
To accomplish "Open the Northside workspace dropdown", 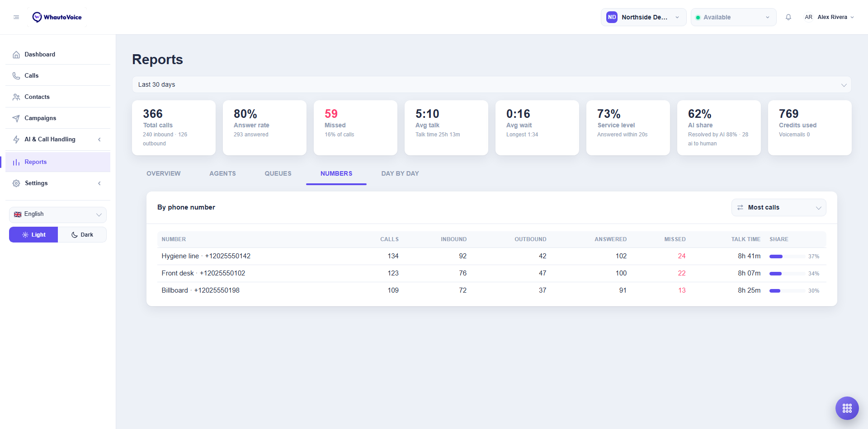I will coord(643,17).
